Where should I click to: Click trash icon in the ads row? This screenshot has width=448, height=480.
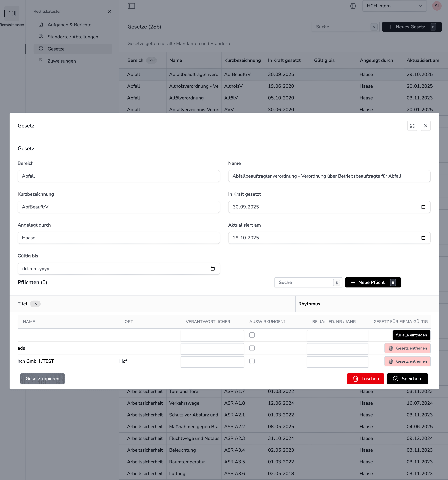pyautogui.click(x=391, y=348)
